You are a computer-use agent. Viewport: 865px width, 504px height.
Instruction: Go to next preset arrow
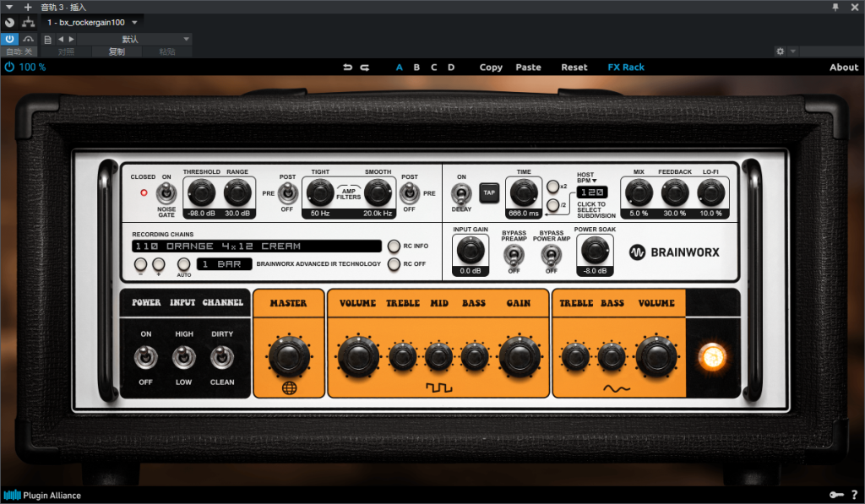tap(71, 39)
